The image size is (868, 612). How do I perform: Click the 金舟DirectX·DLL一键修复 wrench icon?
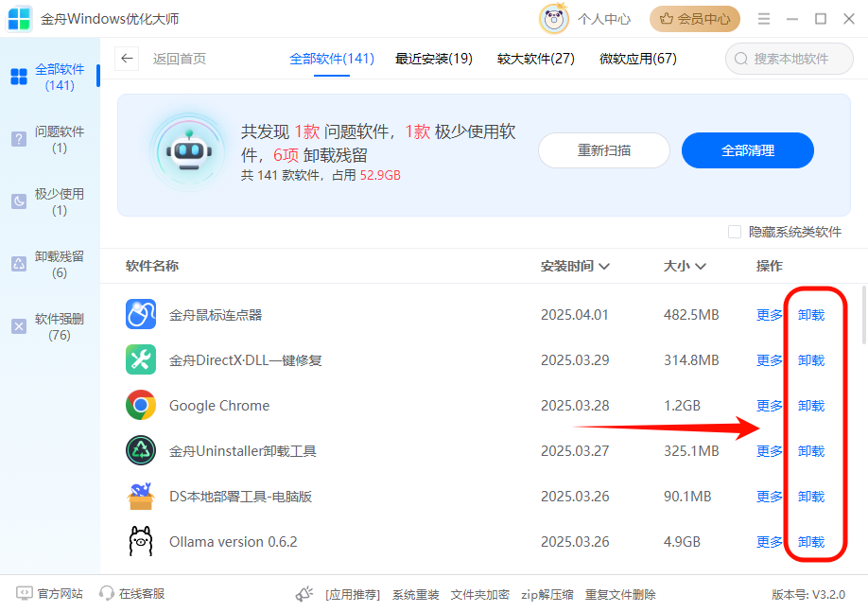point(141,360)
